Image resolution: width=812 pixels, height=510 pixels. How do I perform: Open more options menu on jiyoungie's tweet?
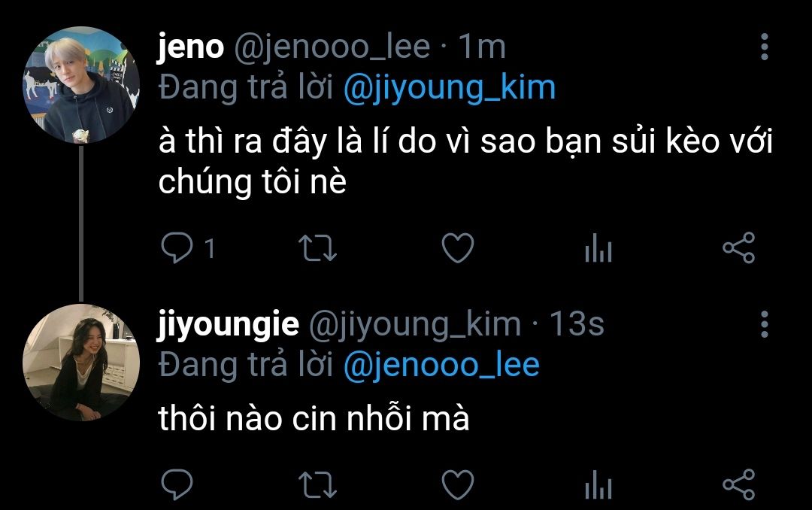765,324
